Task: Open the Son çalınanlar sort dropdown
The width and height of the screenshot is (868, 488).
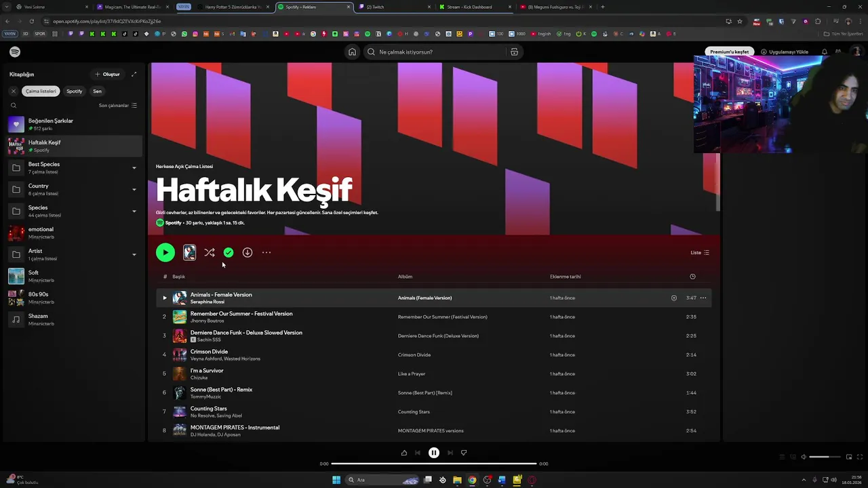Action: 118,106
